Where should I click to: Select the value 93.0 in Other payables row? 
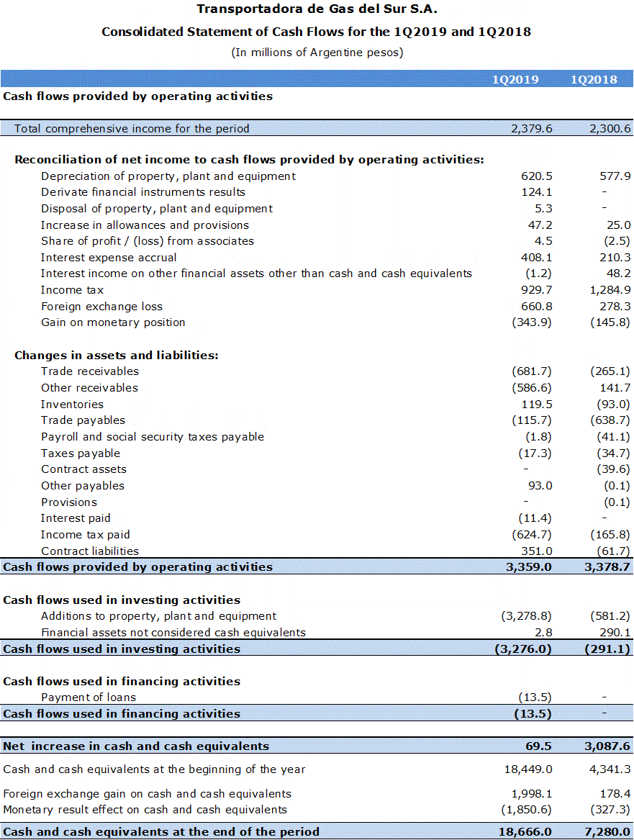(x=540, y=486)
